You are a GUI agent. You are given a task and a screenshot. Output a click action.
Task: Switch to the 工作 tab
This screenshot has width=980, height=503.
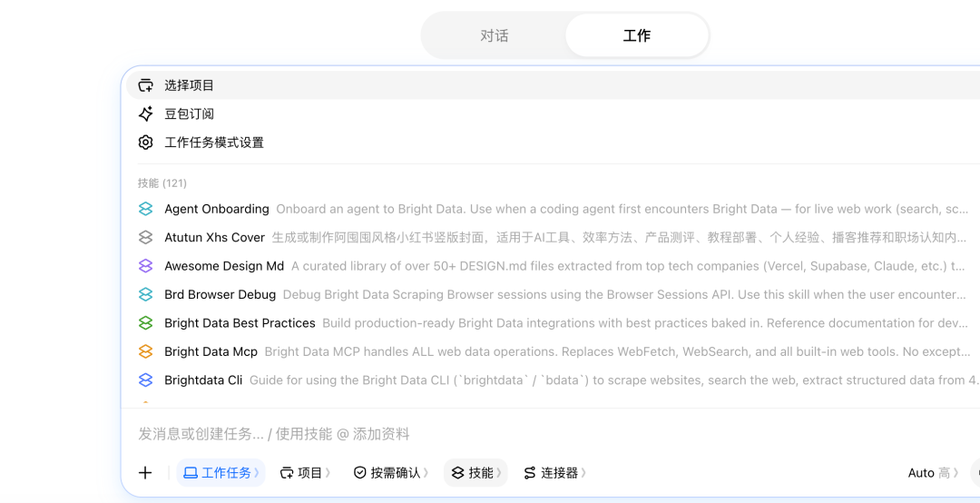click(x=637, y=35)
